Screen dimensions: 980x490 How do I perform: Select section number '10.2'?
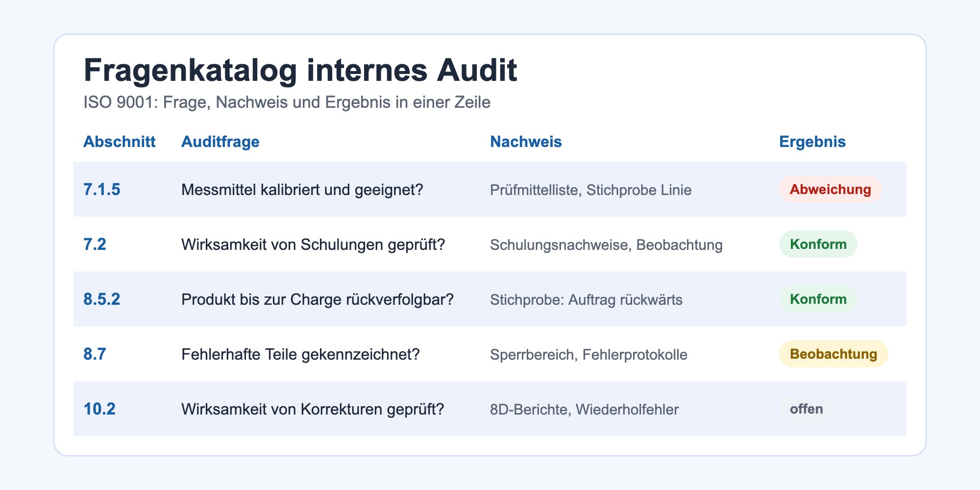coord(99,409)
